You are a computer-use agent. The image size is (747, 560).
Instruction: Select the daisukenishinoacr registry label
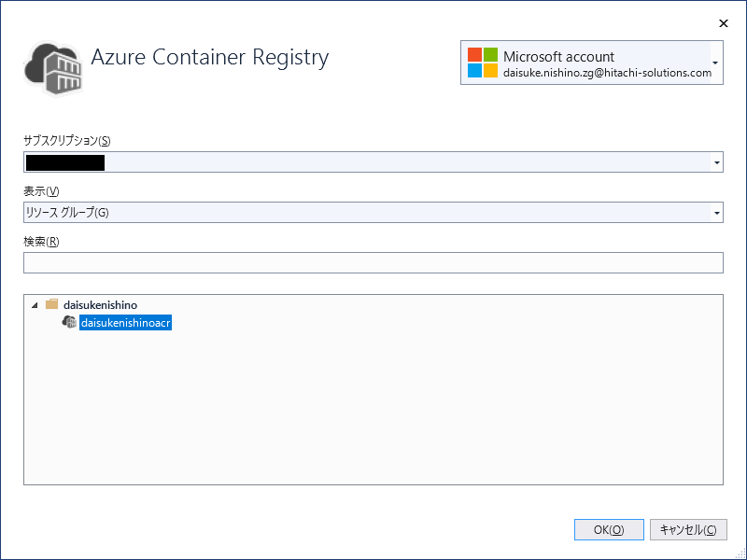pos(125,323)
